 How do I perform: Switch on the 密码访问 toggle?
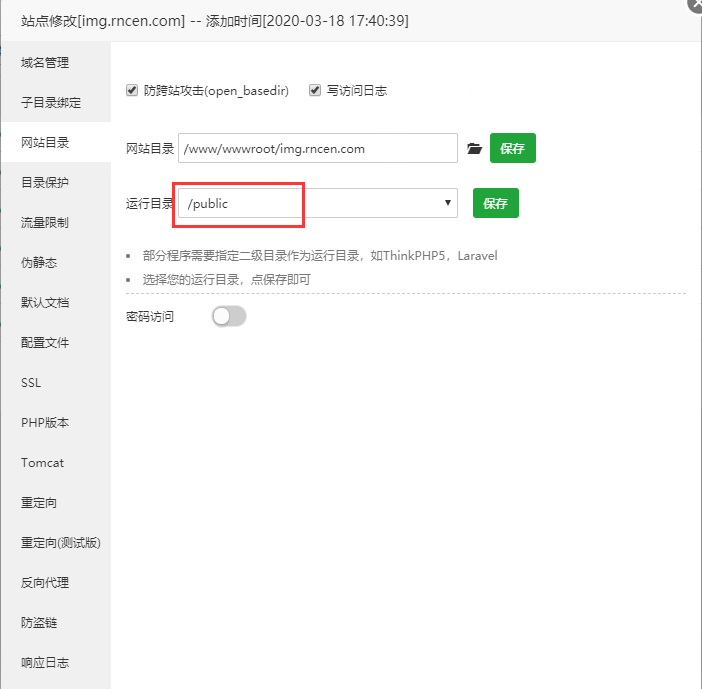229,317
